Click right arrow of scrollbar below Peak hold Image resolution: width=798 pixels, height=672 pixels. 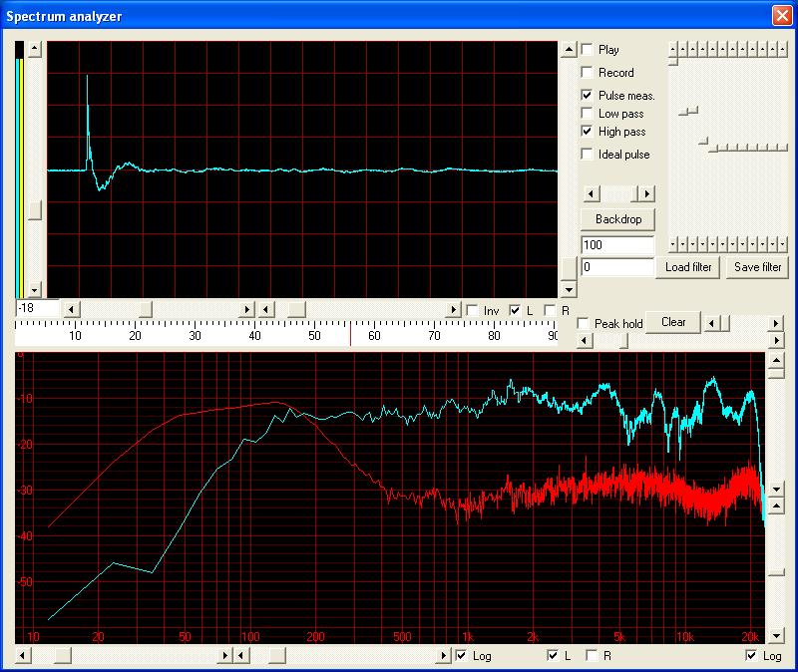pos(776,340)
